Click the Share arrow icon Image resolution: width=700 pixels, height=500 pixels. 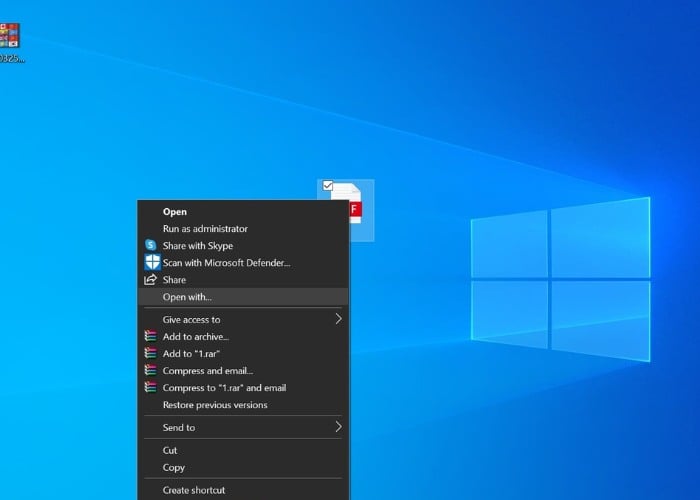(x=150, y=280)
